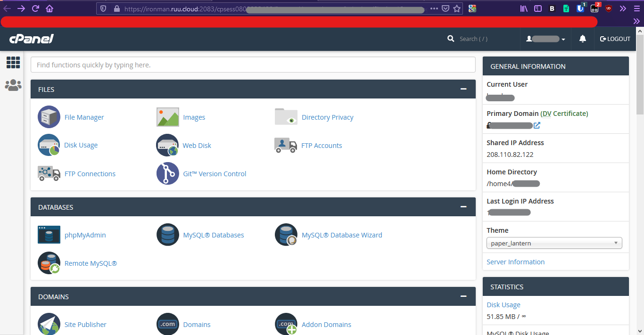Screen dimensions: 644x335
Task: Click the Logout button
Action: click(615, 39)
